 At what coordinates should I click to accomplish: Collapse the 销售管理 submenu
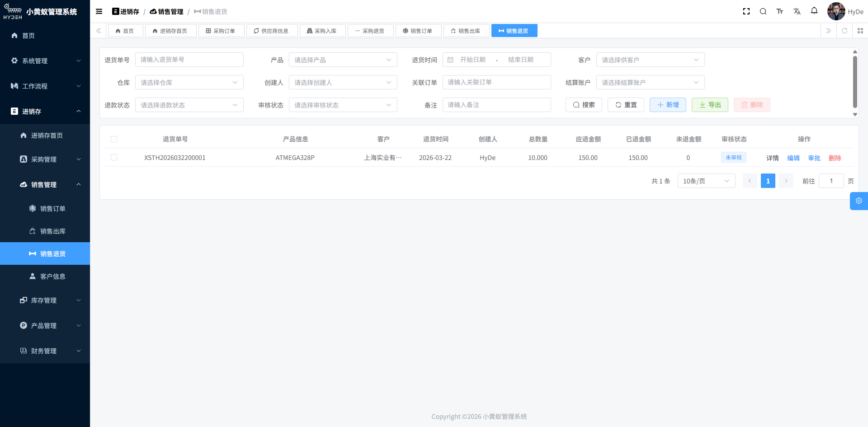tap(45, 185)
